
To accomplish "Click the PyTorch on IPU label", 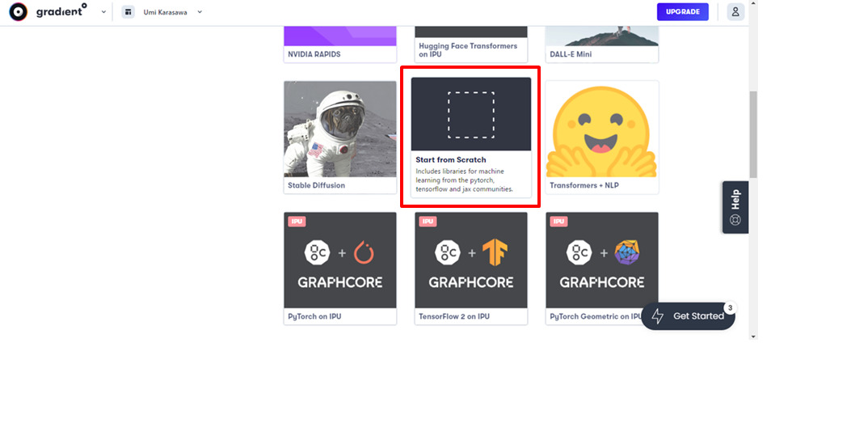I will coord(314,317).
